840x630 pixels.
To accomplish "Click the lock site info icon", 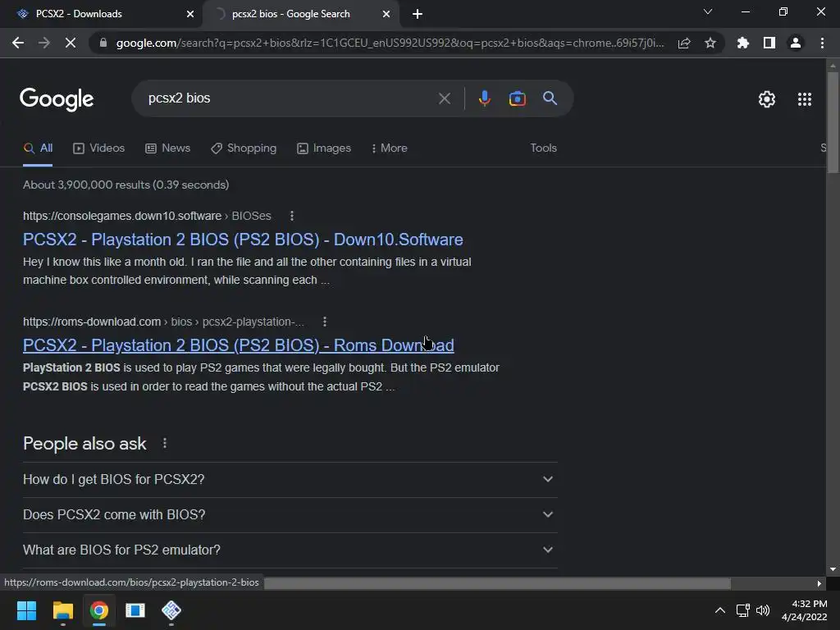I will coord(103,43).
